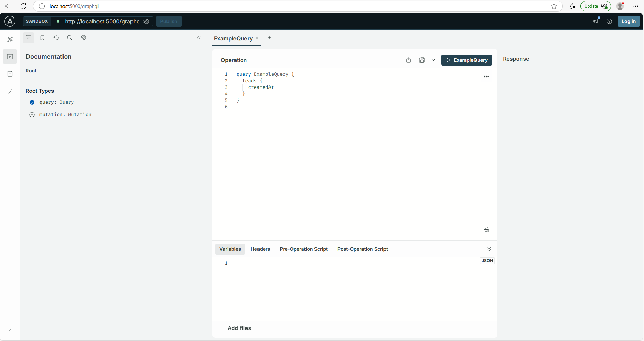
Task: Share the operation using the share icon
Action: pos(409,60)
